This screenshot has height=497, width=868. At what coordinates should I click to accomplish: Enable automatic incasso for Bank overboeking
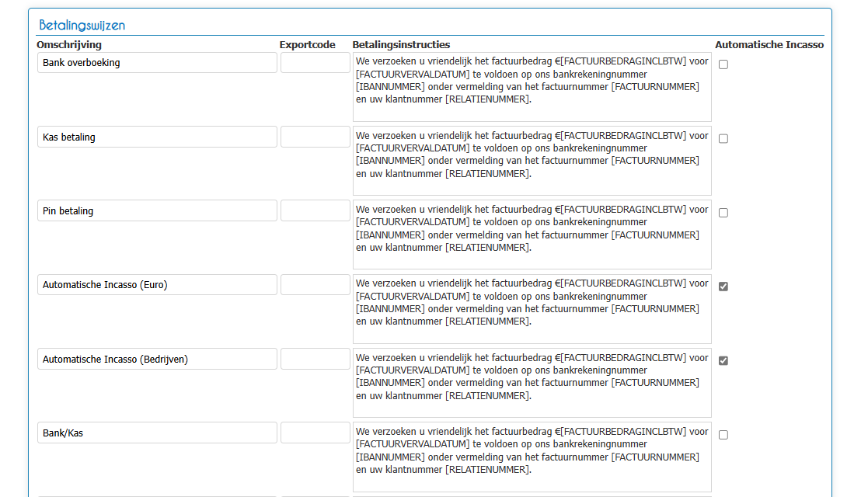(x=723, y=64)
